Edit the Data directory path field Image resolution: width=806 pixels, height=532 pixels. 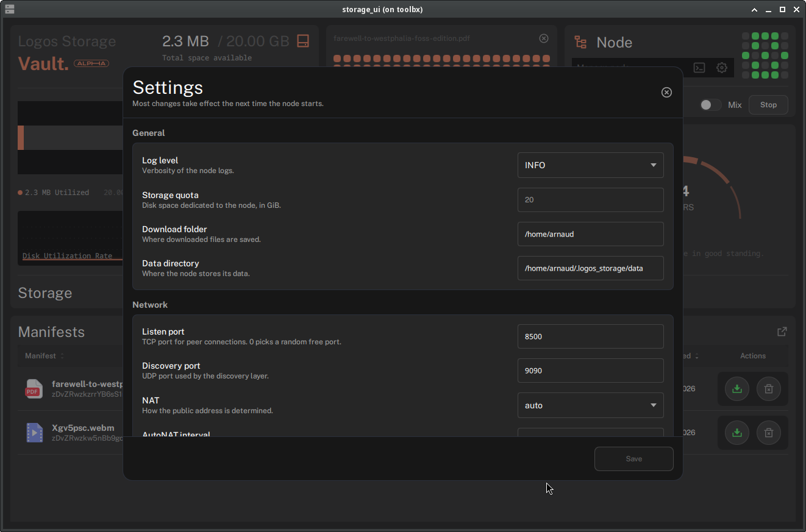(590, 268)
